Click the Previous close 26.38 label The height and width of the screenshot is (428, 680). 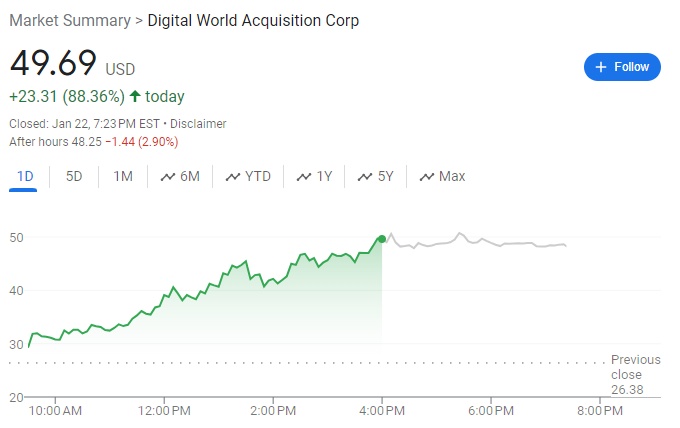[x=636, y=375]
